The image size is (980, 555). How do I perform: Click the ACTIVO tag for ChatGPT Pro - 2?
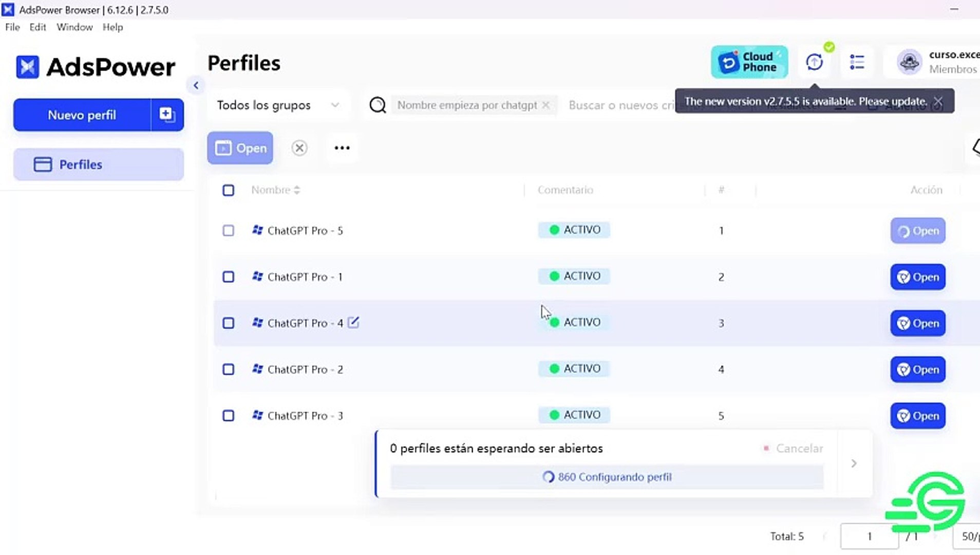pyautogui.click(x=574, y=368)
